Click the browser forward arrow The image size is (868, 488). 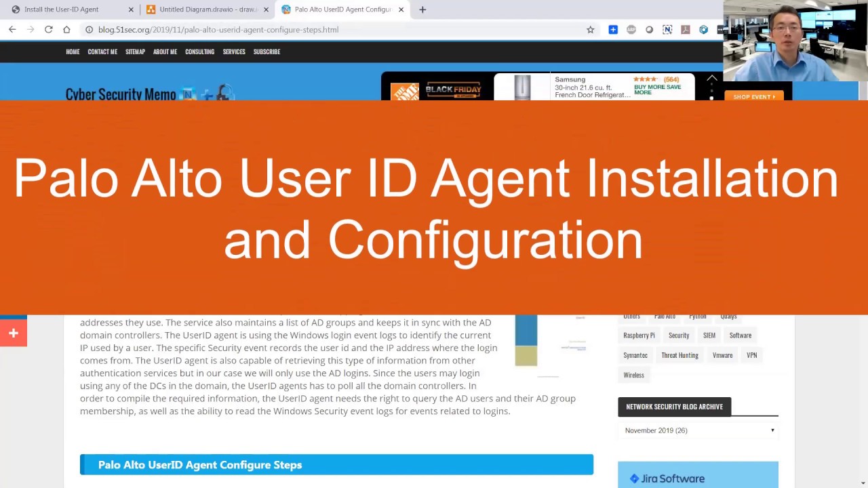31,30
